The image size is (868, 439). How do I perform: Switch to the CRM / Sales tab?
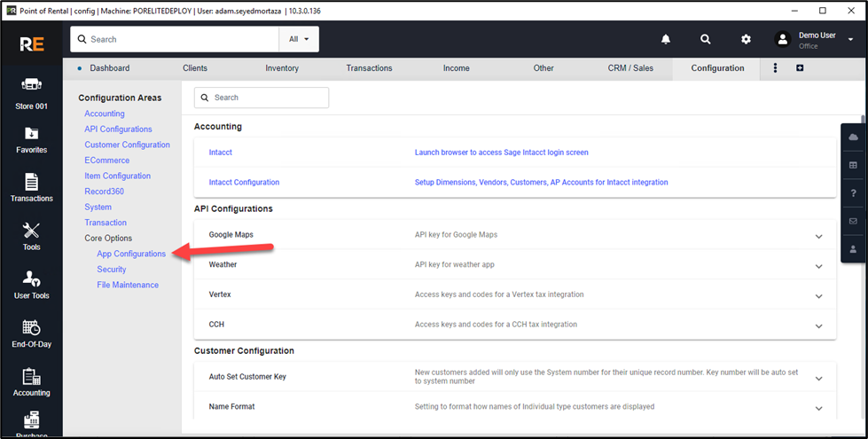pyautogui.click(x=630, y=68)
